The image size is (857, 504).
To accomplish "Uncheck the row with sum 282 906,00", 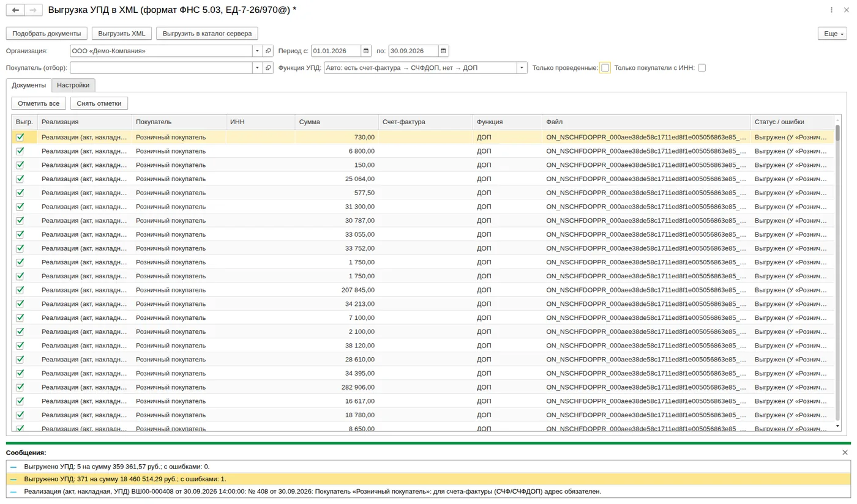I will click(20, 387).
